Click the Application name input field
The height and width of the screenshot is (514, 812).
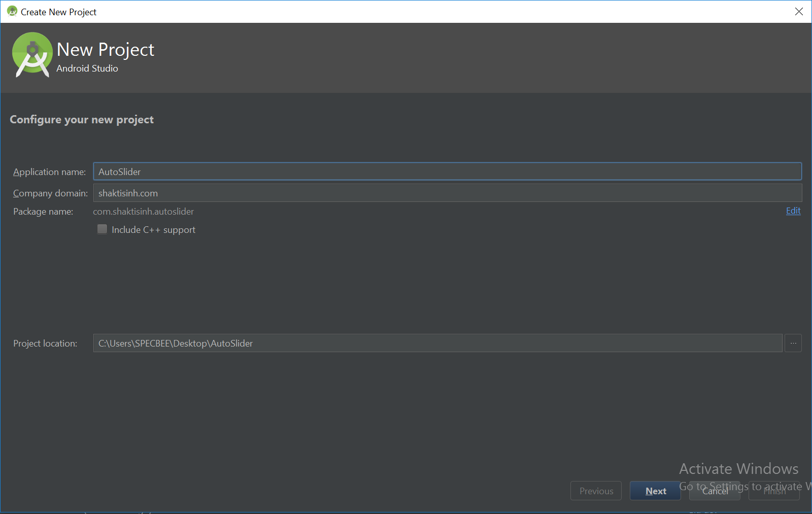coord(447,172)
